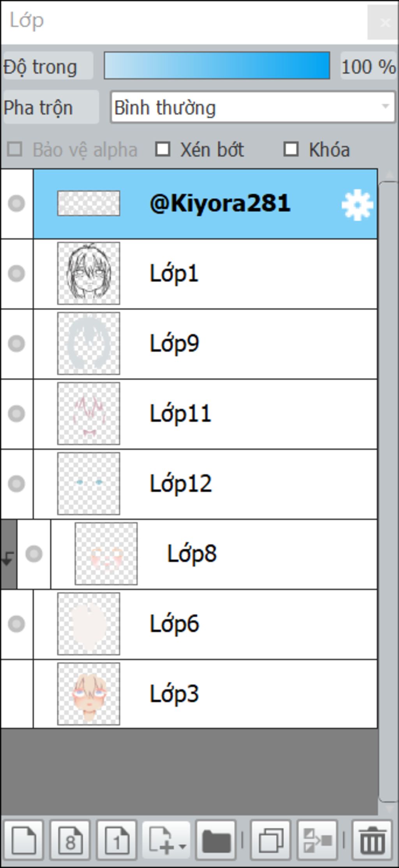
Task: Merge layer down icon
Action: (317, 840)
